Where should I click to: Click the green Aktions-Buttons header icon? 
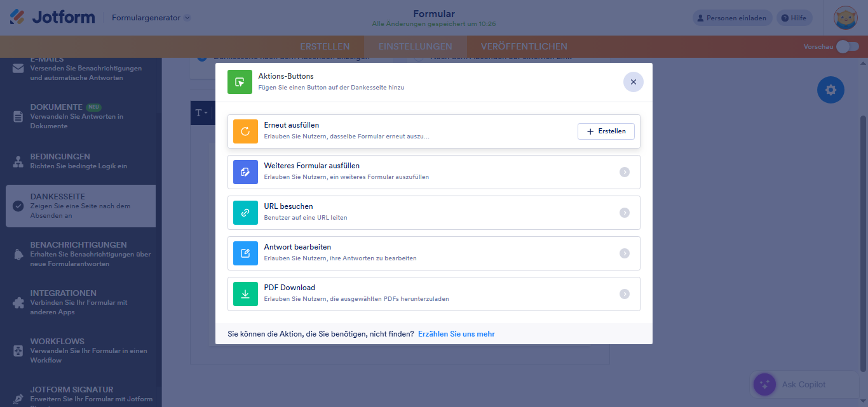point(240,82)
